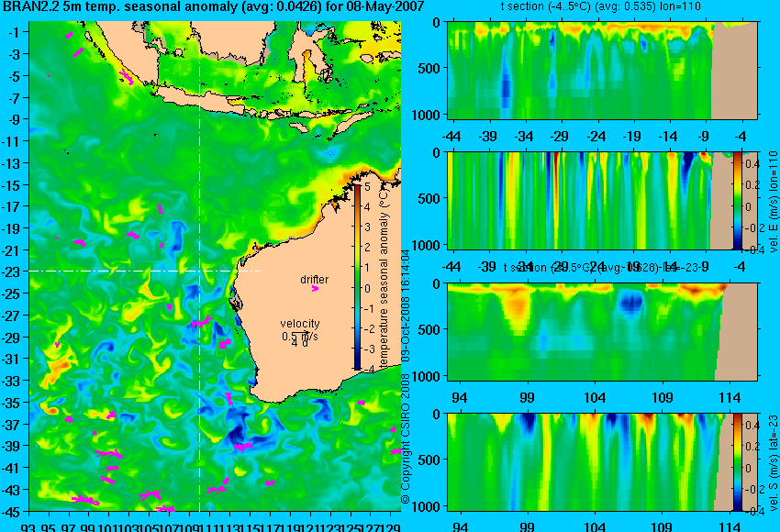Click the 'velocity' legend label
This screenshot has height=532, width=780.
tap(300, 324)
